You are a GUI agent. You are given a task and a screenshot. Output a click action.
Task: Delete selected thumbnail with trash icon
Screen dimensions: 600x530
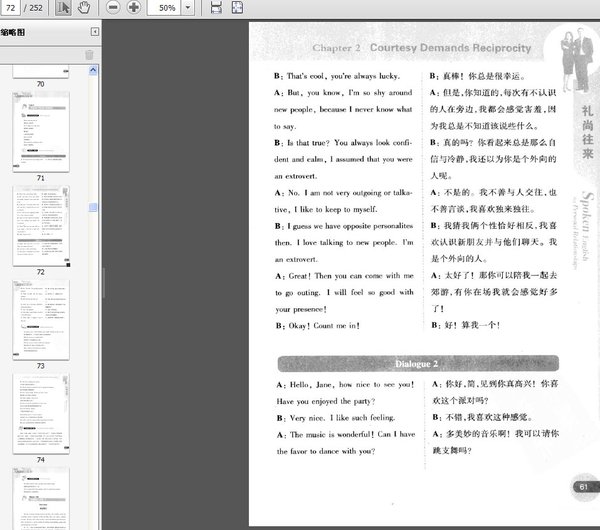click(89, 54)
